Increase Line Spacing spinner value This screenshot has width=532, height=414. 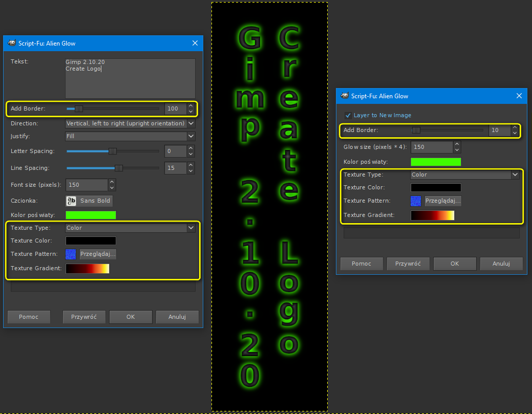point(190,165)
